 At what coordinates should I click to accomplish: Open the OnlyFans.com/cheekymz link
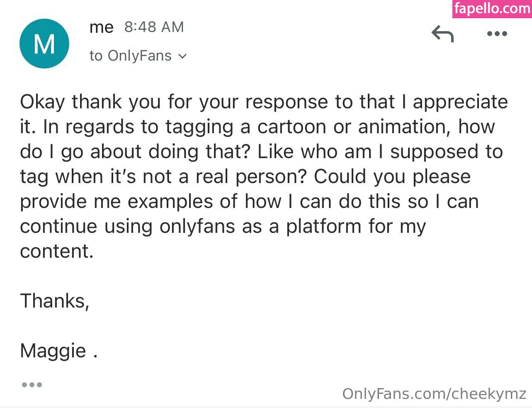[x=434, y=393]
